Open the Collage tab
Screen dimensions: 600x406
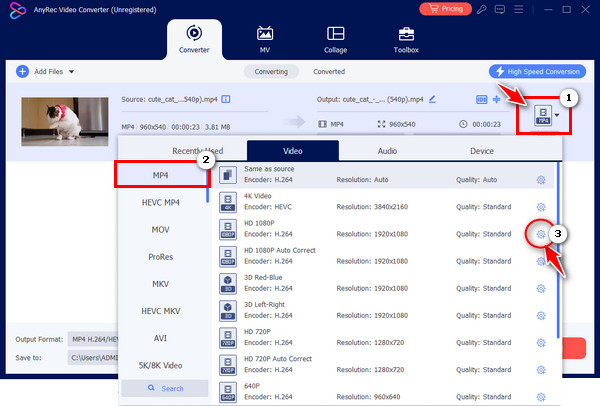point(335,40)
